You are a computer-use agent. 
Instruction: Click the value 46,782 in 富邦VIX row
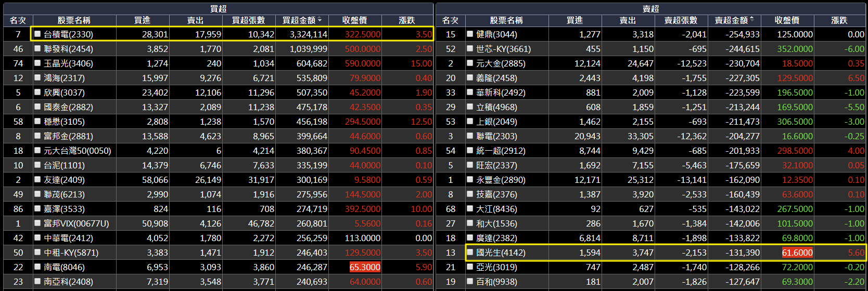pyautogui.click(x=261, y=223)
